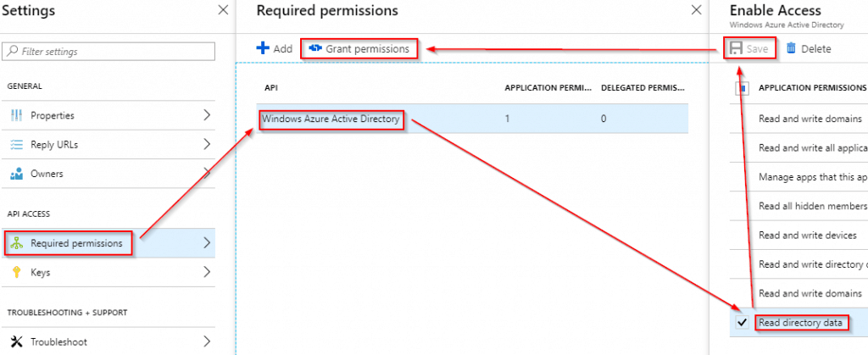Expand the Required permissions chevron
This screenshot has height=355, width=868.
(207, 243)
